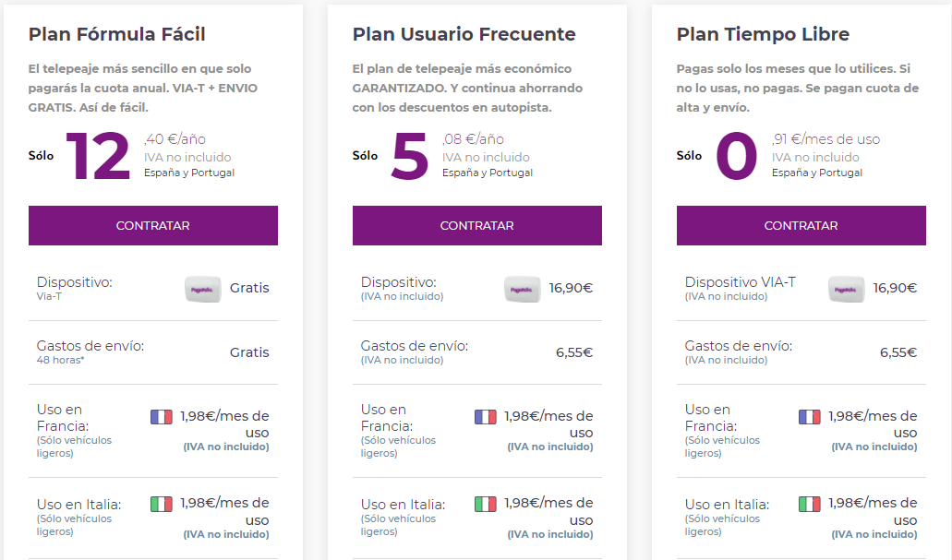Click the French flag in Plan Usuario Frecuente
Viewport: 952px width, 560px height.
[x=486, y=417]
